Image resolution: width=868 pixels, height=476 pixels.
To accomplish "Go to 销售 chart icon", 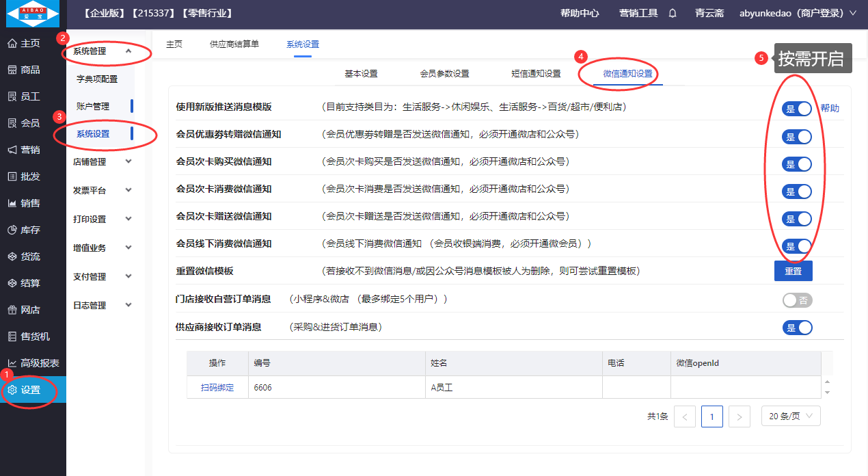I will [12, 203].
